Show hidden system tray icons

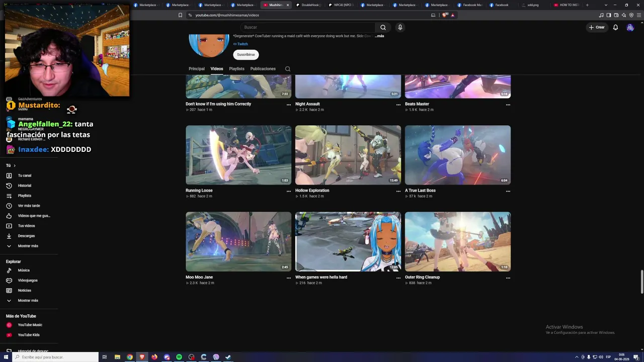pyautogui.click(x=577, y=357)
